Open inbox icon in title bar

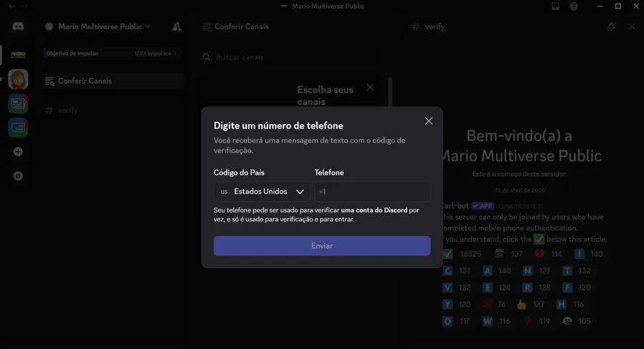(555, 6)
